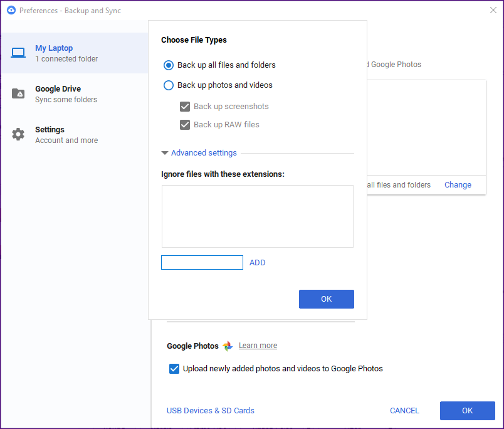The height and width of the screenshot is (429, 504).
Task: Click the Preferences window OK button
Action: click(x=468, y=411)
